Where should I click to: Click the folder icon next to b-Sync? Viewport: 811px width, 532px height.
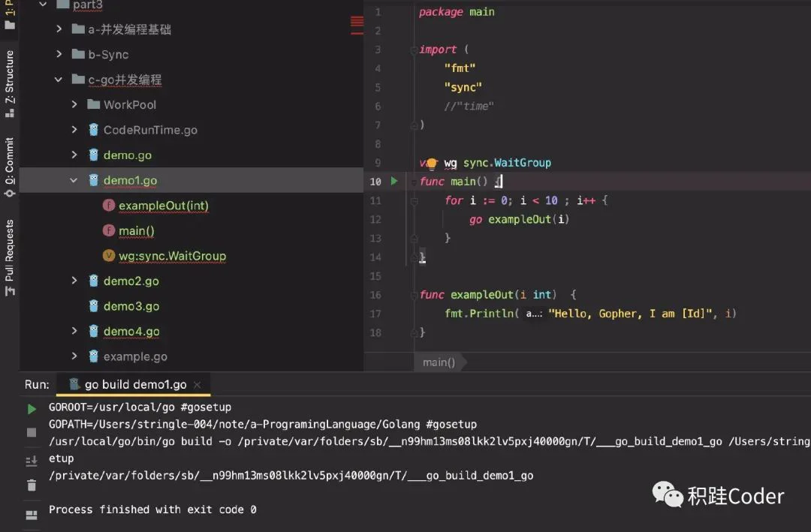[x=78, y=54]
